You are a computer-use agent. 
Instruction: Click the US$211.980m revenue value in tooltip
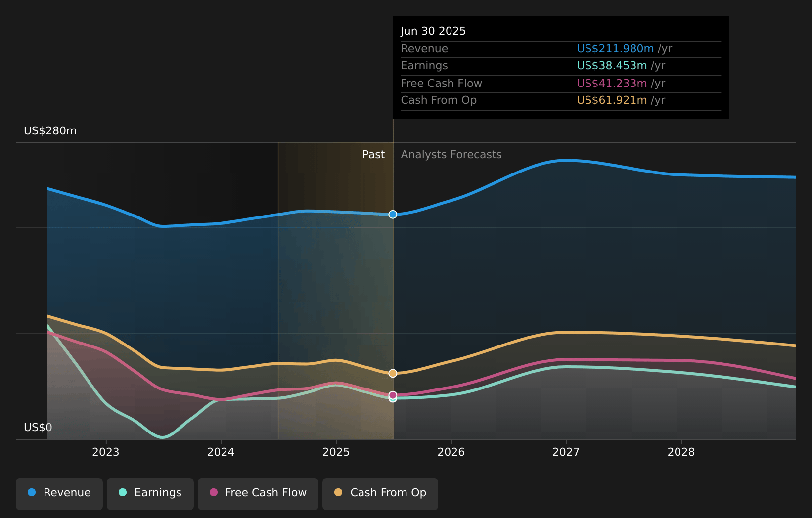(615, 49)
